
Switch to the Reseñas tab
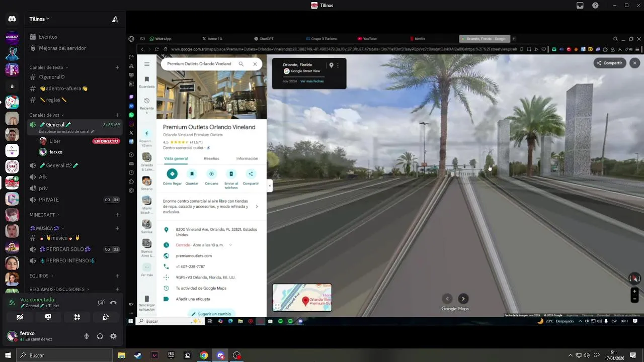tap(211, 158)
